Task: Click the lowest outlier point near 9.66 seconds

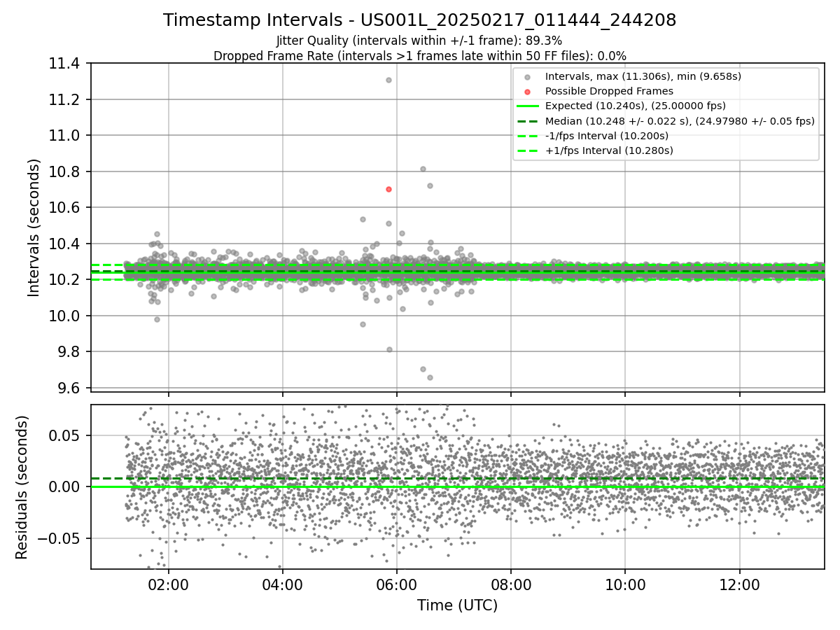Action: coord(430,377)
